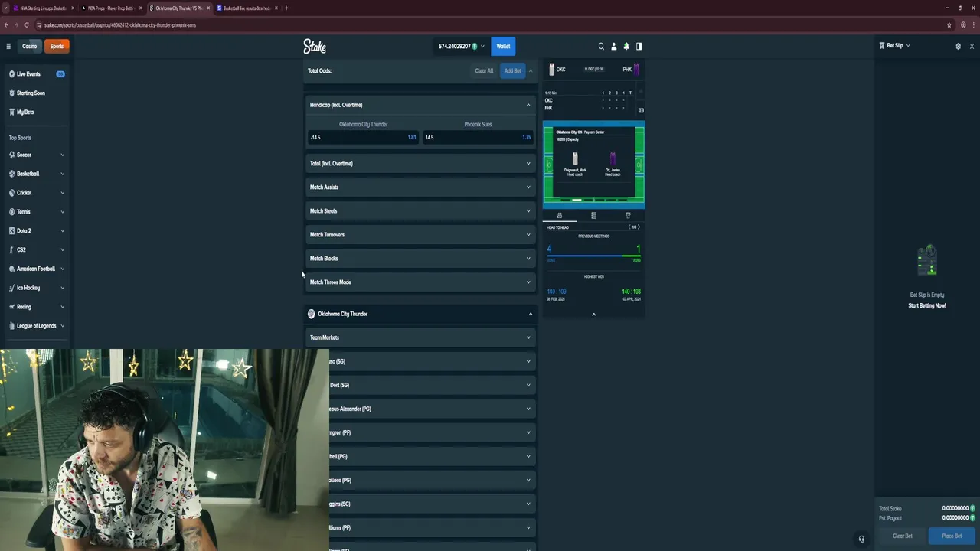Viewport: 980px width, 551px height.
Task: Click the browser back arrow
Action: click(x=6, y=24)
